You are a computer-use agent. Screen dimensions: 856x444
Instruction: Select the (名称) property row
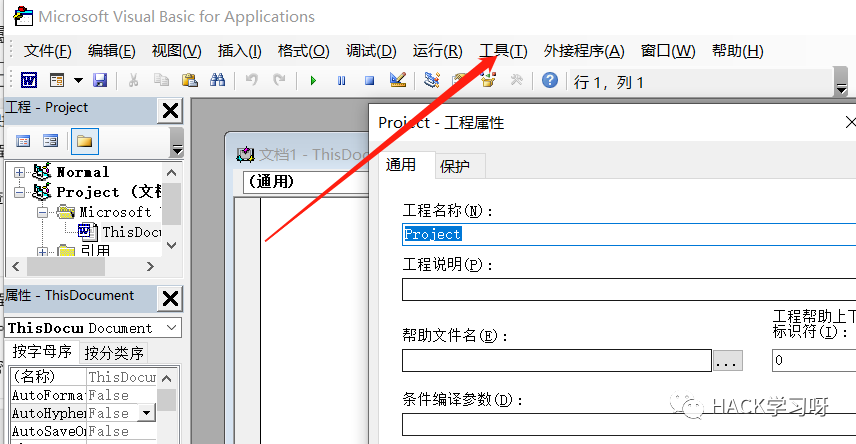pos(84,377)
